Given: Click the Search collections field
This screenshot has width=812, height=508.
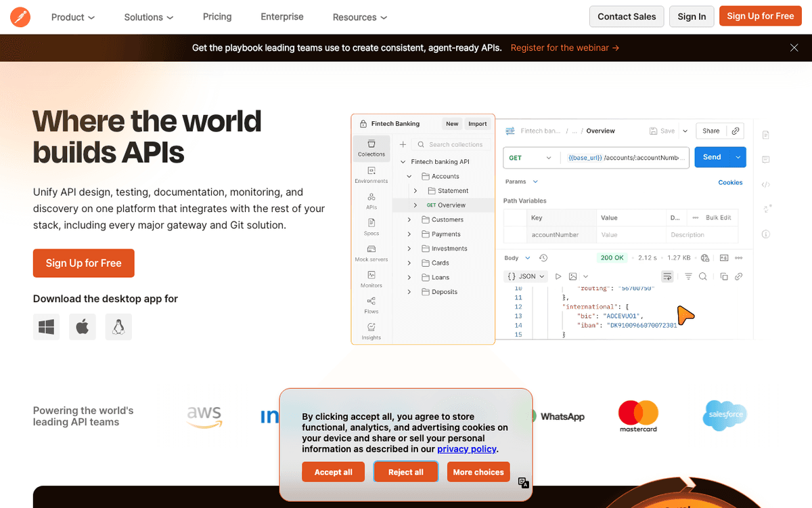Looking at the screenshot, I should 452,144.
